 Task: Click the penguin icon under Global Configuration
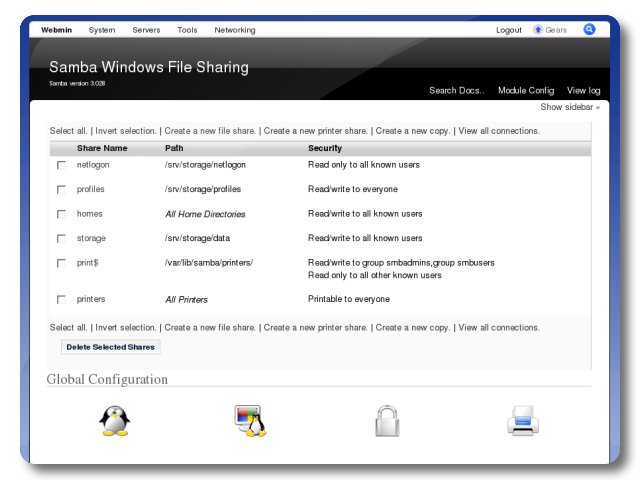[x=115, y=421]
